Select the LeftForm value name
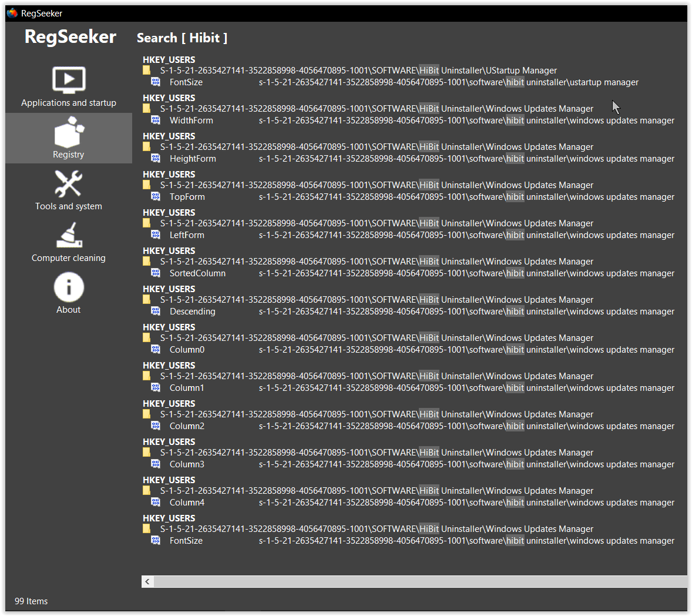Screen dimensions: 692x616 click(187, 235)
